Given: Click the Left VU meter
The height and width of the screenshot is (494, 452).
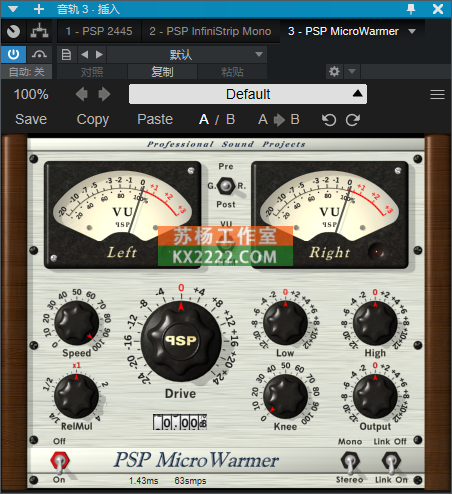Looking at the screenshot, I should click(x=122, y=215).
